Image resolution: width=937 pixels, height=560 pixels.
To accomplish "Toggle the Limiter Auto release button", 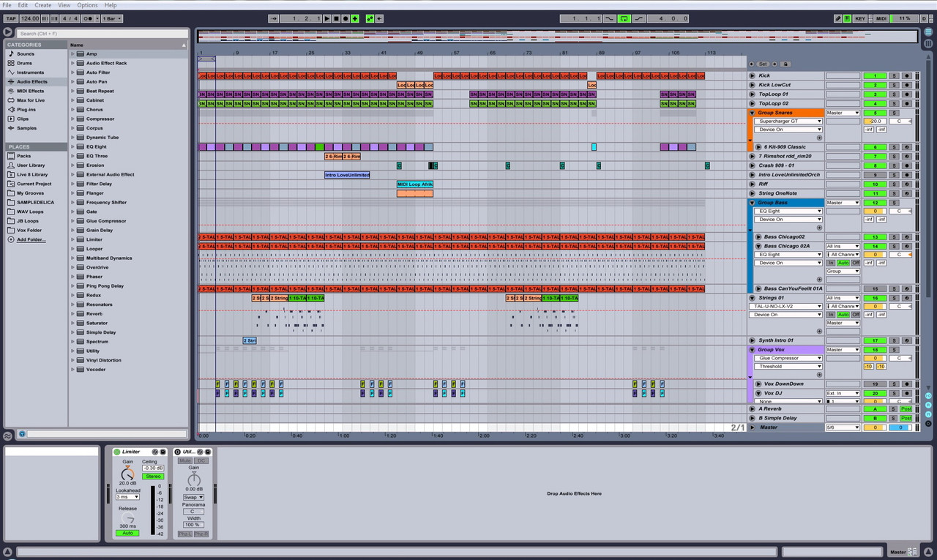I will click(127, 533).
